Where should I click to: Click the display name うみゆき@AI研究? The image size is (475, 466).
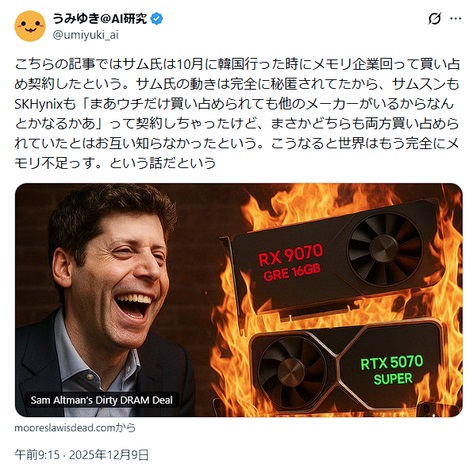pyautogui.click(x=100, y=18)
